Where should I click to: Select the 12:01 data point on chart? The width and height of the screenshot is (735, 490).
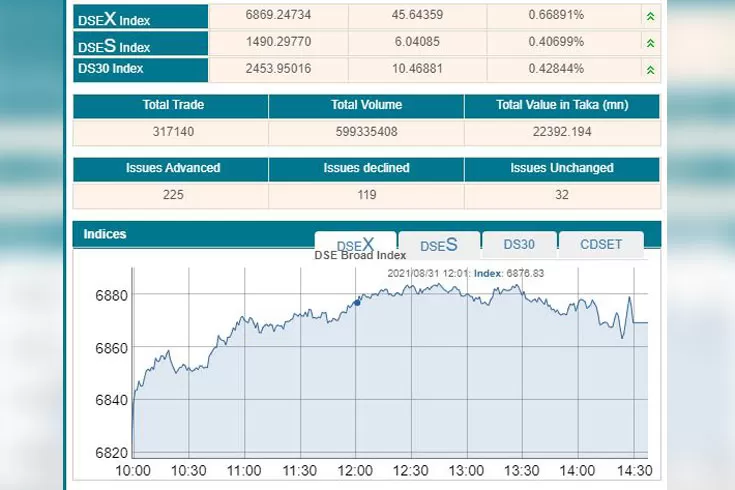click(x=357, y=302)
